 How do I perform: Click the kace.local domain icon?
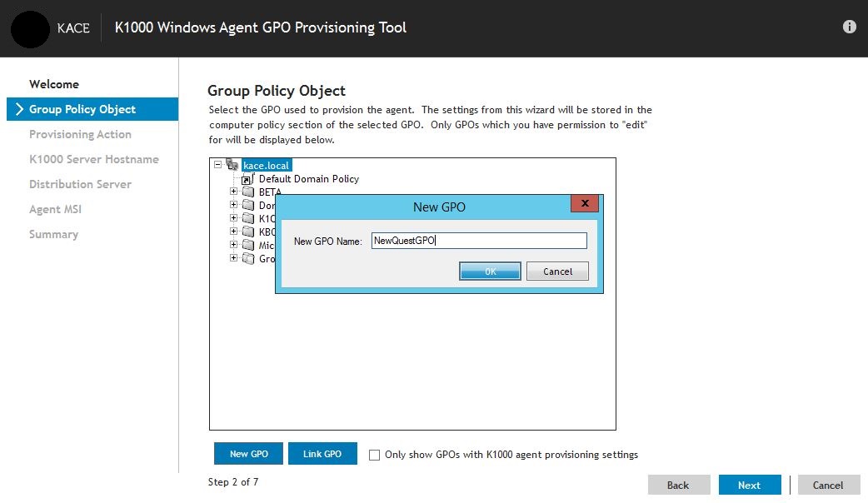[232, 165]
